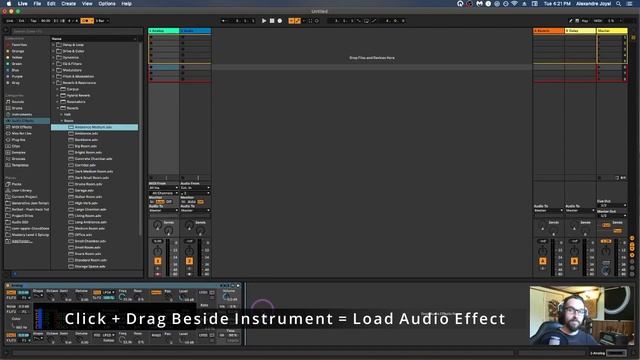Toggle the MIDI map mode button

tap(598, 21)
